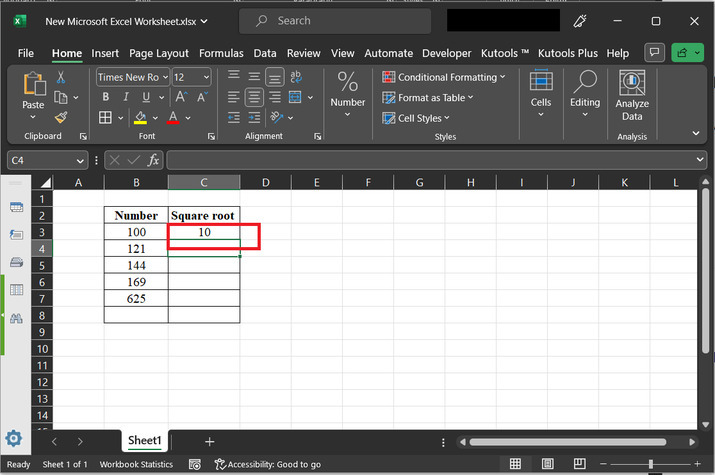This screenshot has height=475, width=715.
Task: Open the Page Layout tab
Action: (x=159, y=53)
